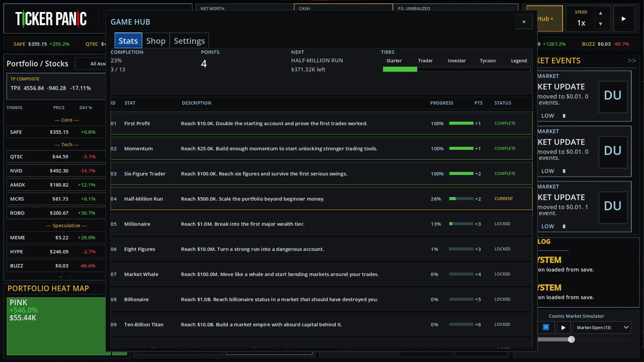
Task: Click the STATUS column header
Action: pyautogui.click(x=502, y=103)
